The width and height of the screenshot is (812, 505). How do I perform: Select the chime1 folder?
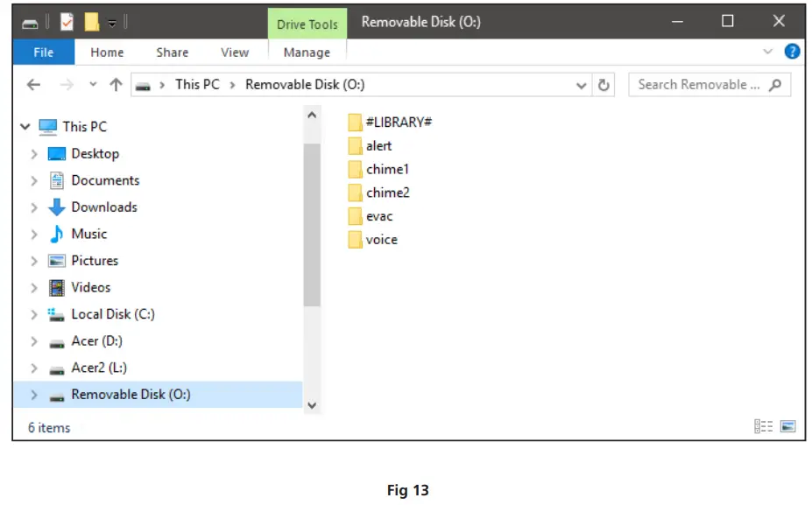pos(379,169)
